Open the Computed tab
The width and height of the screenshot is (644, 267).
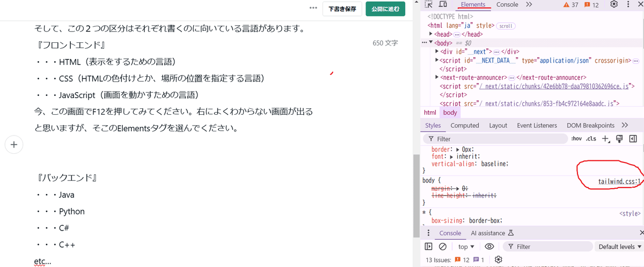[x=465, y=125]
